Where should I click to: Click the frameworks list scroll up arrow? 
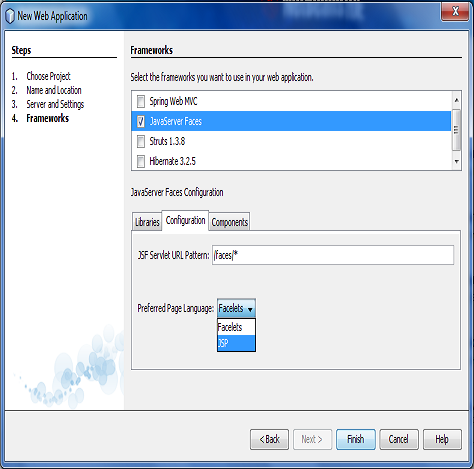click(456, 100)
